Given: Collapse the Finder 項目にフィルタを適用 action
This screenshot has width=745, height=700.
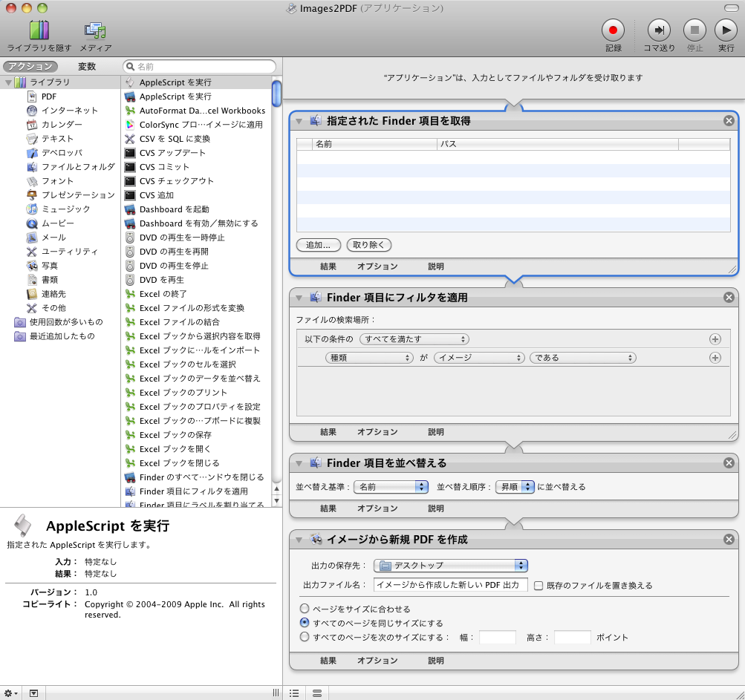Looking at the screenshot, I should point(299,298).
